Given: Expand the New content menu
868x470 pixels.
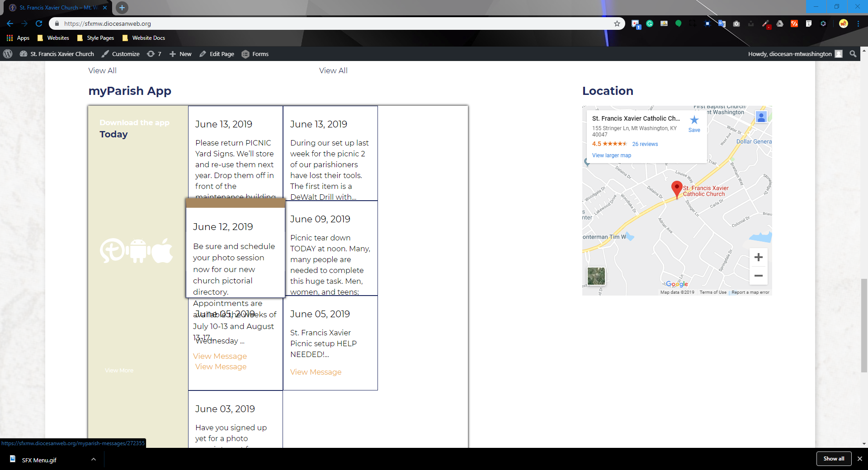Looking at the screenshot, I should pos(180,54).
